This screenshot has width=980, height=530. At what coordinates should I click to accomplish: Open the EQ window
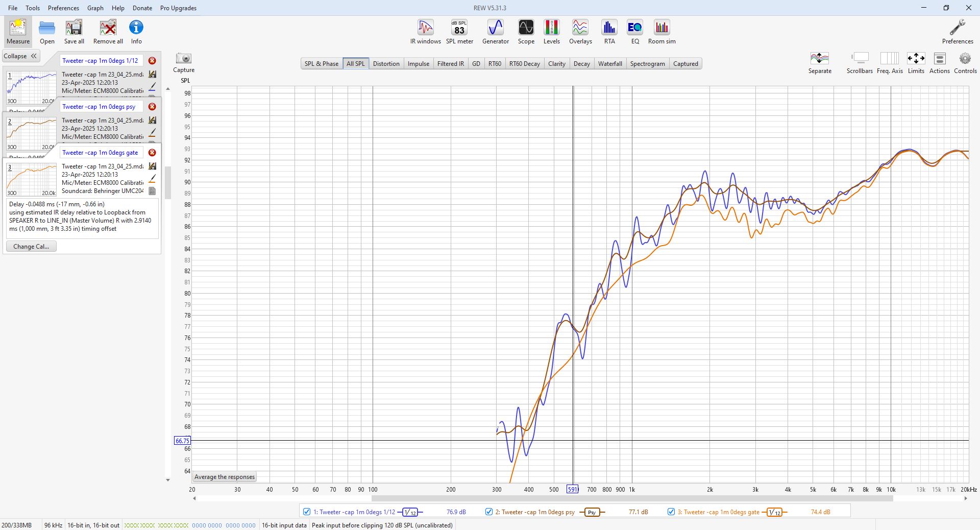[635, 32]
